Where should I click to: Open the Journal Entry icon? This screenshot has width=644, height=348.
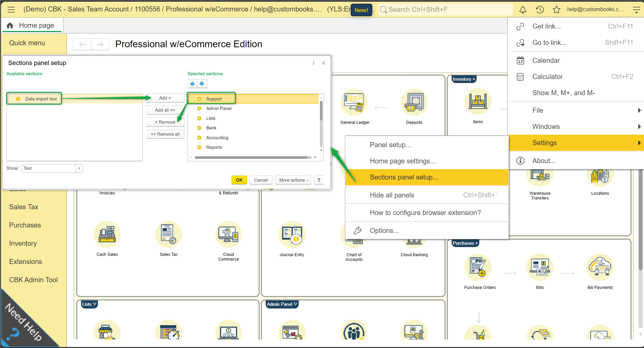pos(292,235)
